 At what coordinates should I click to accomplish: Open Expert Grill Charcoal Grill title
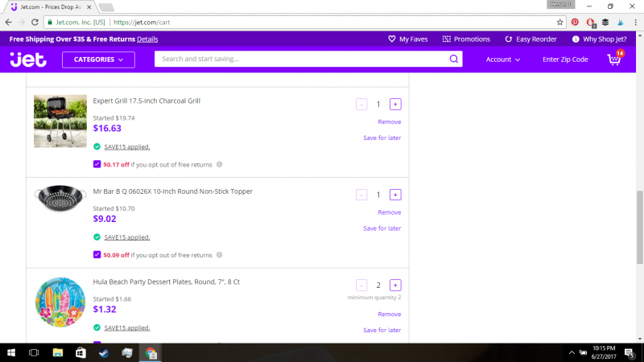coord(147,101)
